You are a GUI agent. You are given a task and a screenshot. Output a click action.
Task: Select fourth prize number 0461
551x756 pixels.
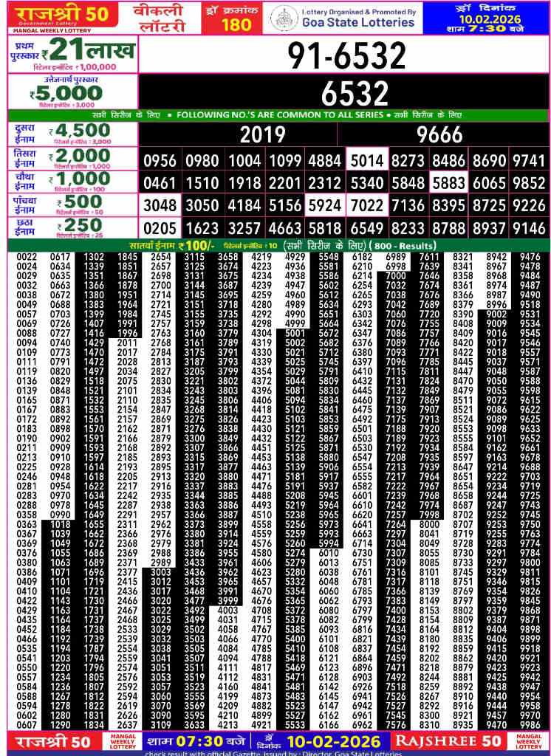tap(160, 184)
